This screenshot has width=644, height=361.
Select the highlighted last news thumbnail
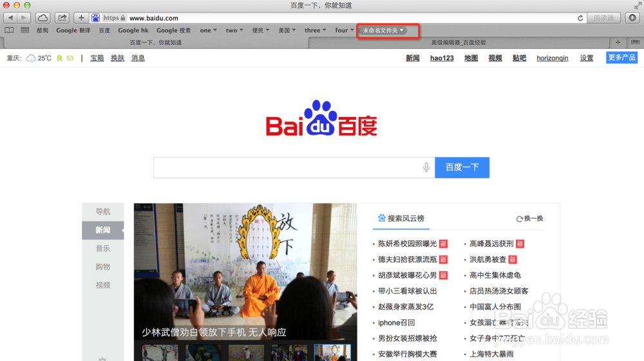tap(332, 353)
